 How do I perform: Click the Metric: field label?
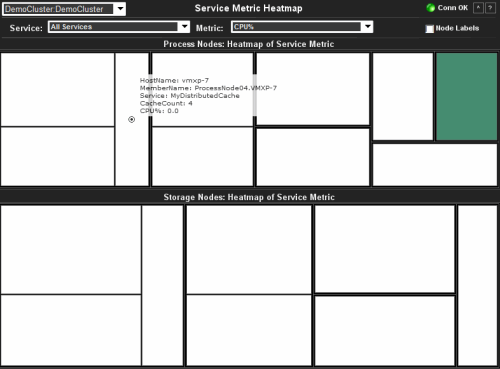click(209, 28)
